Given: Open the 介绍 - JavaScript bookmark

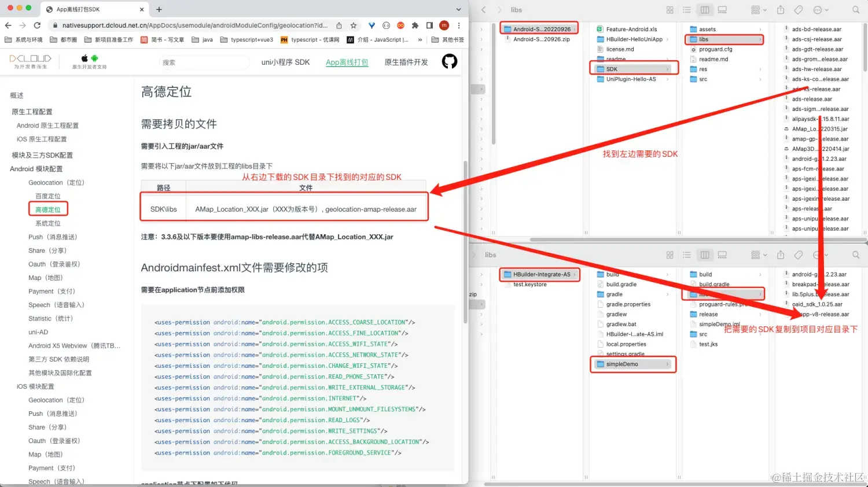Looking at the screenshot, I should pos(378,40).
